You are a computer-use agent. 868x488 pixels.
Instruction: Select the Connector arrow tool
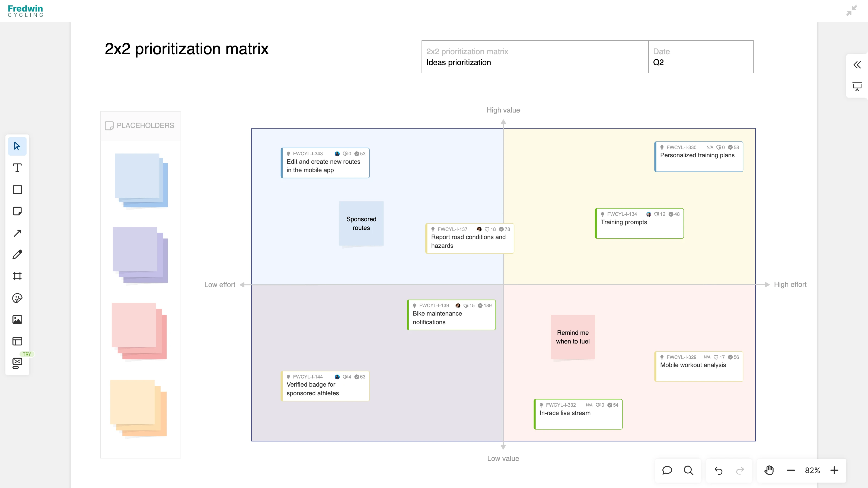pos(17,233)
